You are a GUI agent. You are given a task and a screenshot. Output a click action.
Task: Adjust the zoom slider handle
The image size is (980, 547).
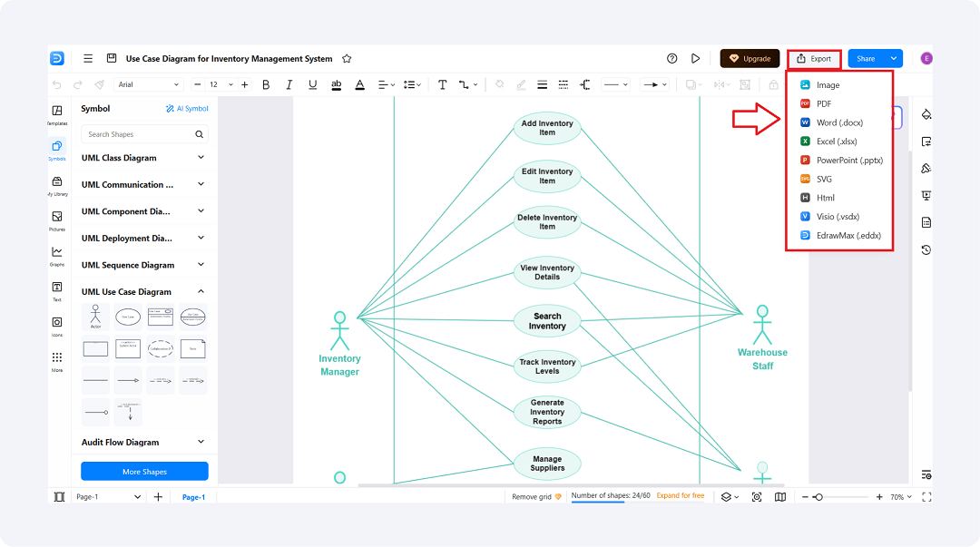[818, 497]
